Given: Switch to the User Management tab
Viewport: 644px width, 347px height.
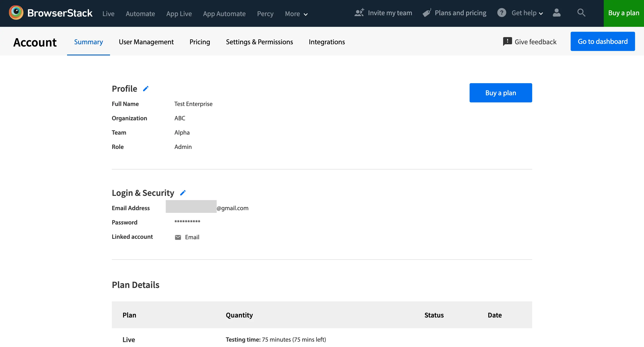Looking at the screenshot, I should pos(146,42).
